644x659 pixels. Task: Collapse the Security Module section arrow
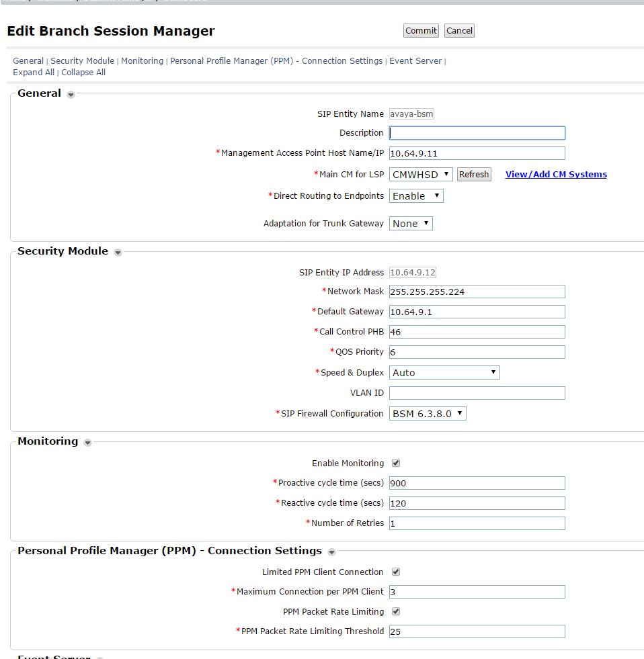118,253
